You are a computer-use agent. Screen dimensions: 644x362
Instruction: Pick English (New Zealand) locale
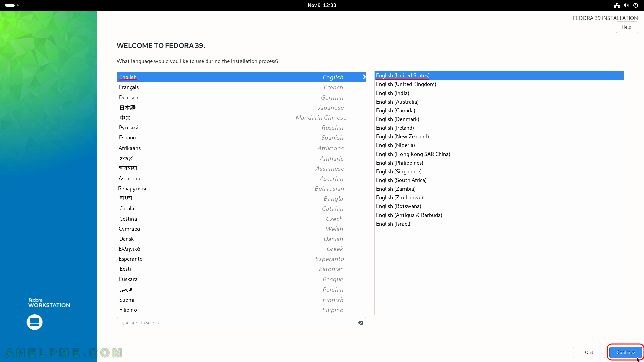499,136
